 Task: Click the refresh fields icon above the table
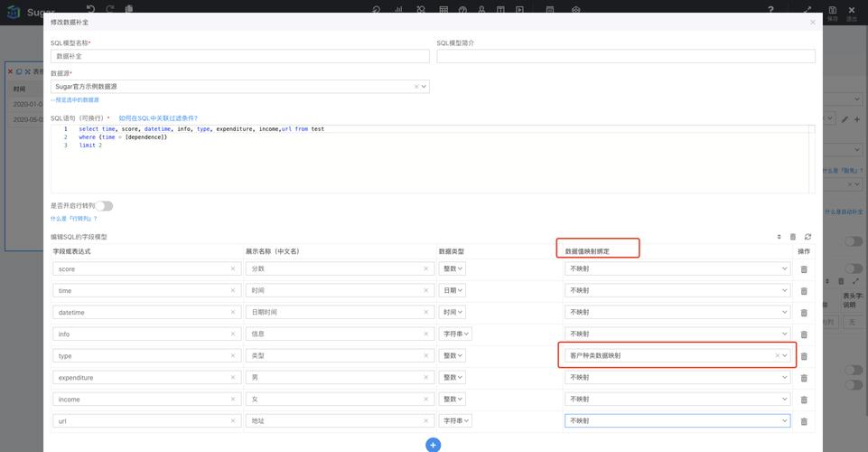tap(807, 237)
